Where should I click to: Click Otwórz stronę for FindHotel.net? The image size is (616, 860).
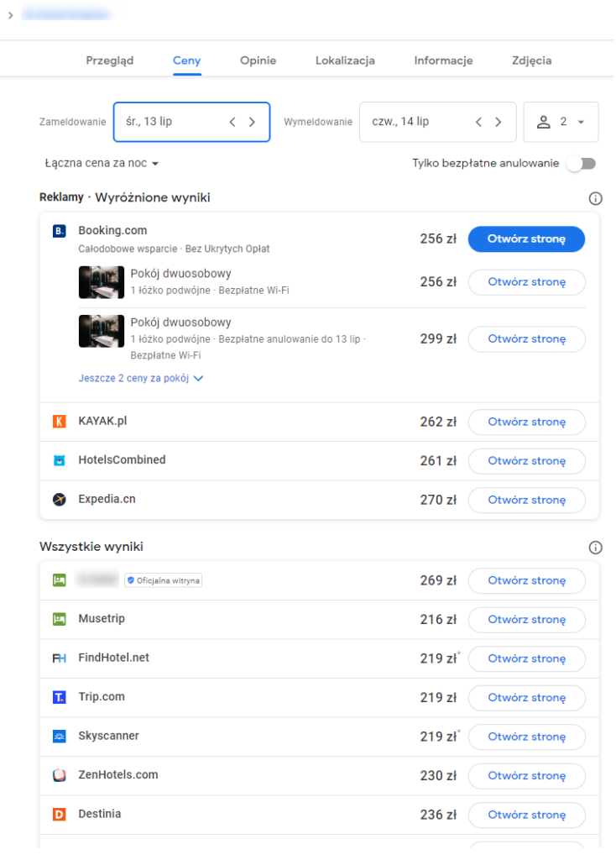[x=527, y=658]
